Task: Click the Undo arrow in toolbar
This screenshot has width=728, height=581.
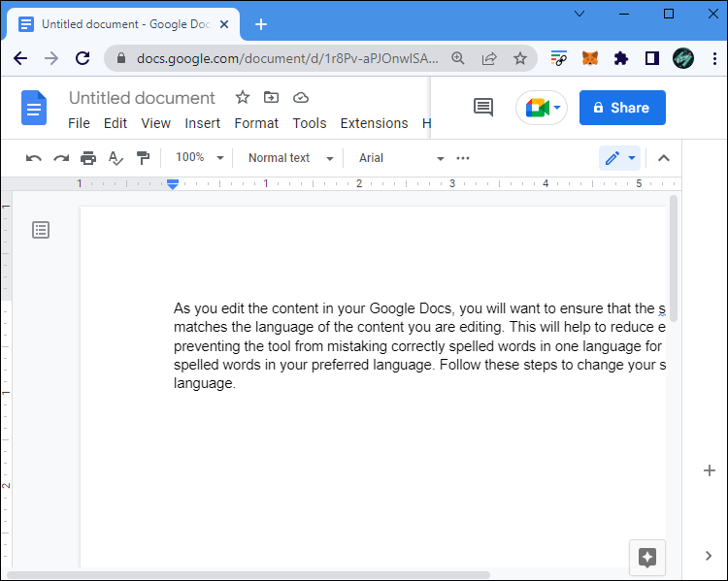Action: coord(33,158)
